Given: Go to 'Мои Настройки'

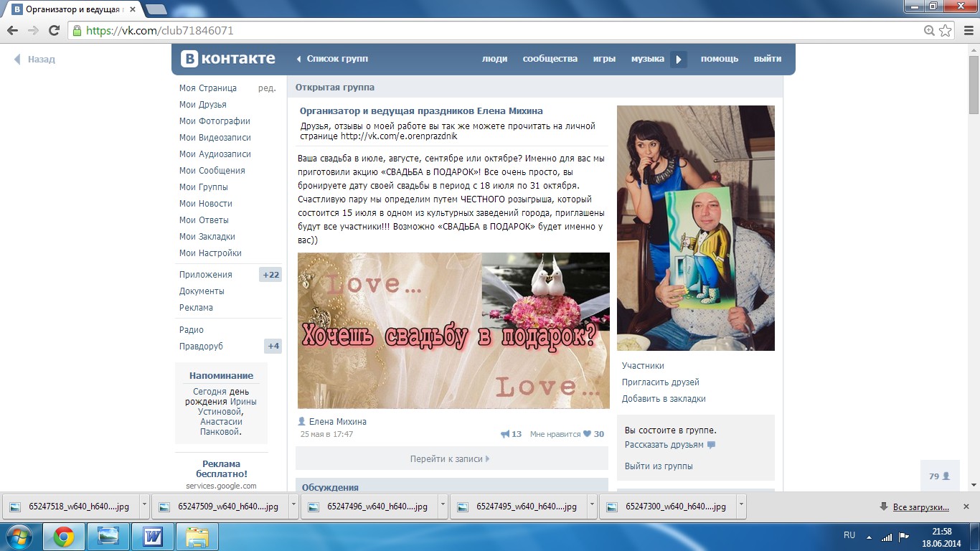Looking at the screenshot, I should 210,253.
